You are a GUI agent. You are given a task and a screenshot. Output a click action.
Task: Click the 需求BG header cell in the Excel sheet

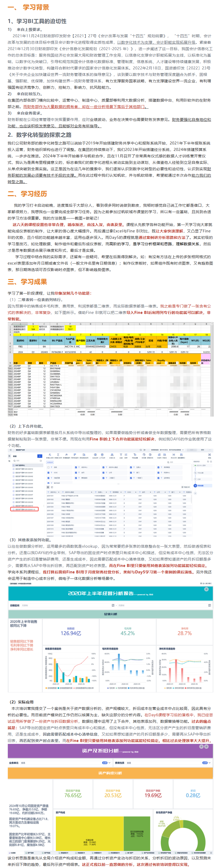[20, 340]
